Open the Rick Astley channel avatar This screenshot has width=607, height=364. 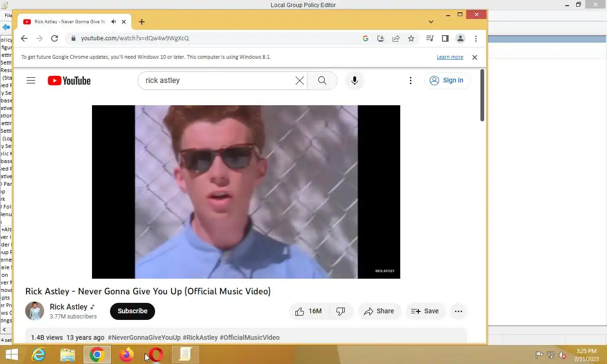(35, 311)
